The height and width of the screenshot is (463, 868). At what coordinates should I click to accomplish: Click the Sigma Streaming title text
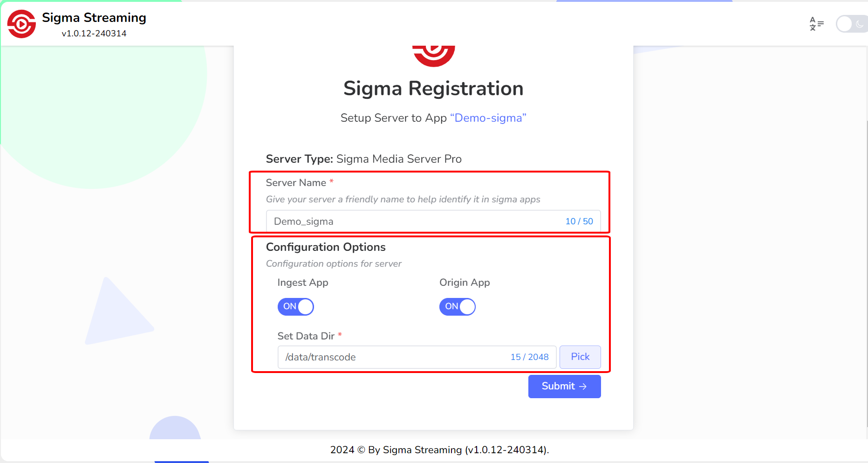94,18
